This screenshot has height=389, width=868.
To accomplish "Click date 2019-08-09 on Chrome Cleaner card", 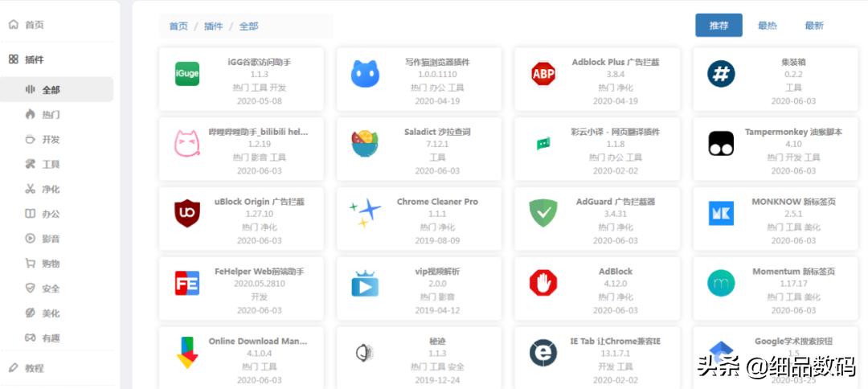I will tap(437, 240).
